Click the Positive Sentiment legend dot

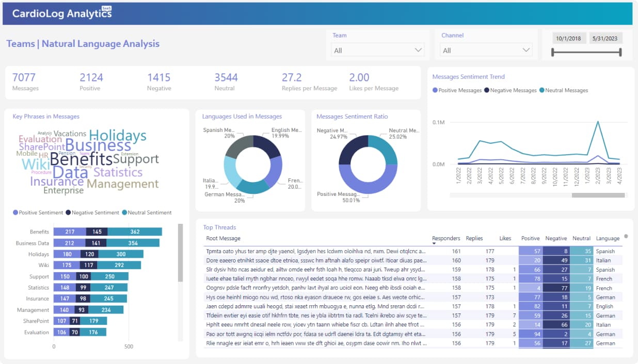pos(15,212)
